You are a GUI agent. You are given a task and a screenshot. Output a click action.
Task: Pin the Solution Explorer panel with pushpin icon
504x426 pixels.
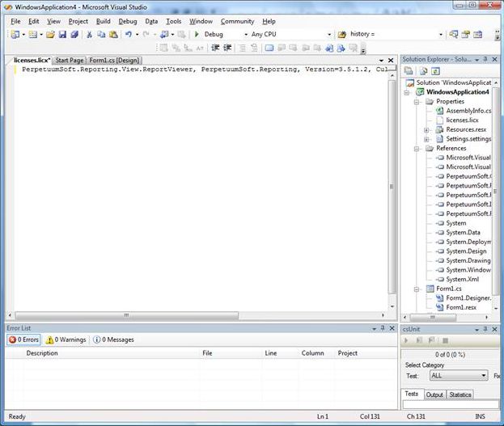pyautogui.click(x=485, y=60)
